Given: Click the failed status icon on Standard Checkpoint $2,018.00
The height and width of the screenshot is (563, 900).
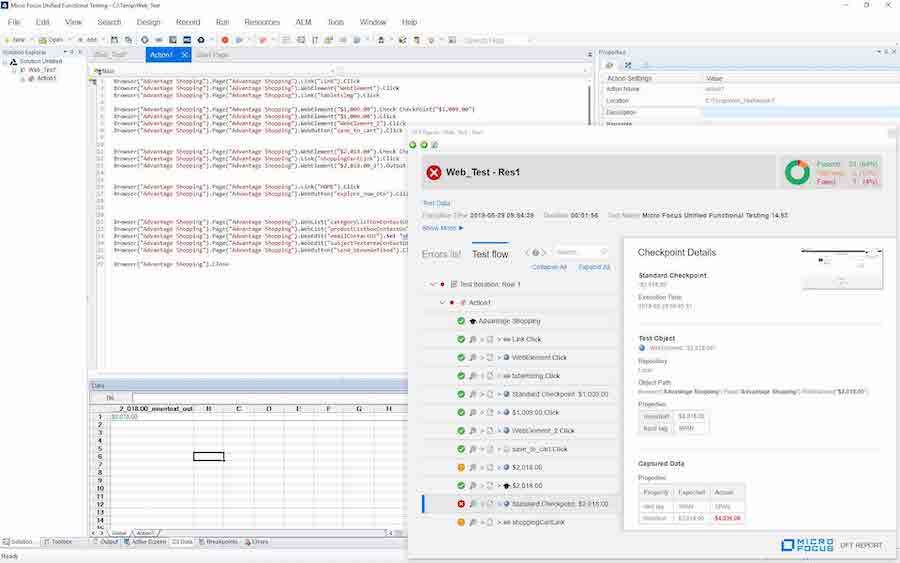Looking at the screenshot, I should click(461, 504).
